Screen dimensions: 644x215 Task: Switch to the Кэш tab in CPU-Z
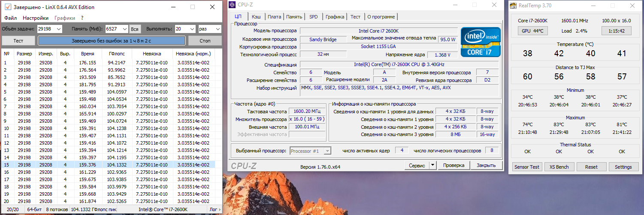point(256,17)
